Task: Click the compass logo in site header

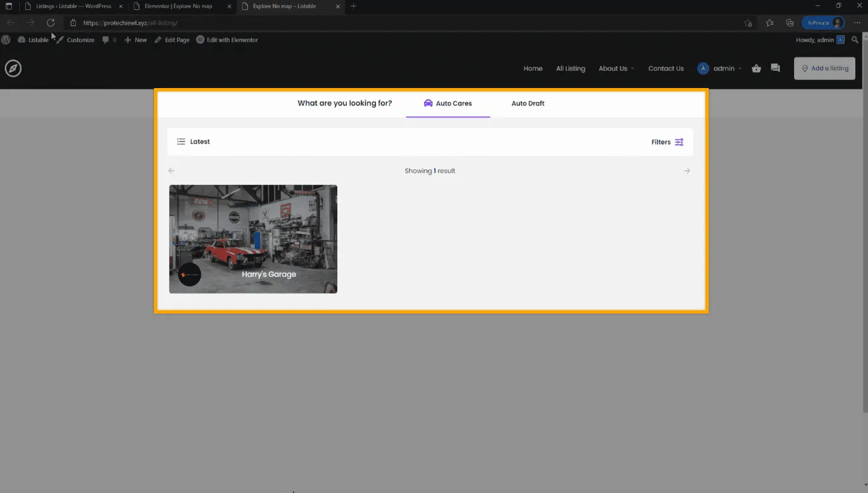Action: 13,69
